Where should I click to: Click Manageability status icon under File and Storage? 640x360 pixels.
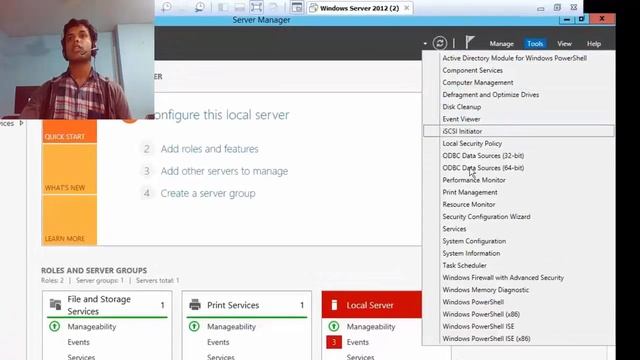tap(55, 326)
